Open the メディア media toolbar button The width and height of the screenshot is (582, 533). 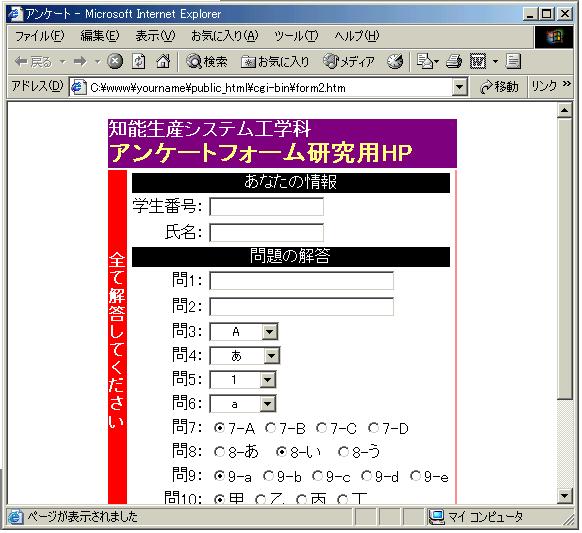click(x=349, y=61)
